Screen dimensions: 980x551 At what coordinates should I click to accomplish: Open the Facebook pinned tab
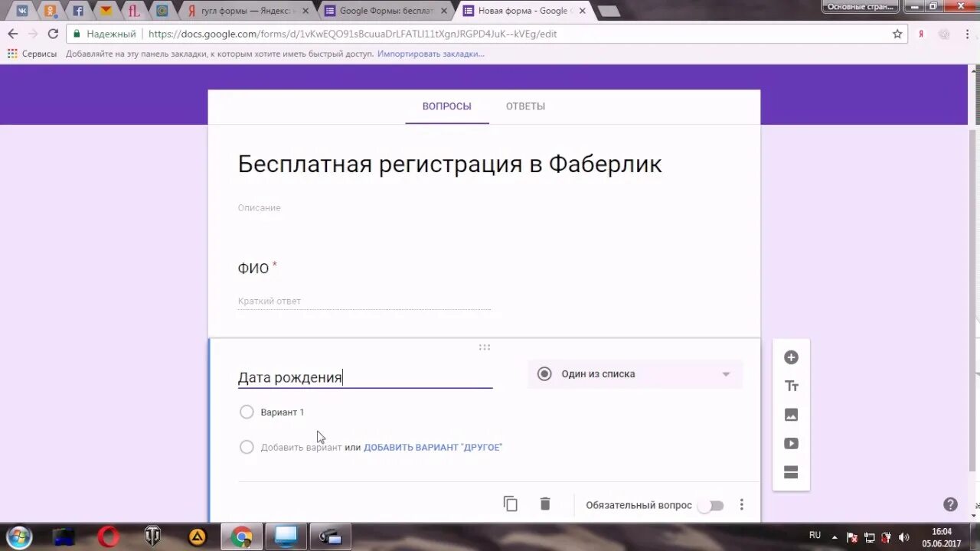pyautogui.click(x=78, y=11)
